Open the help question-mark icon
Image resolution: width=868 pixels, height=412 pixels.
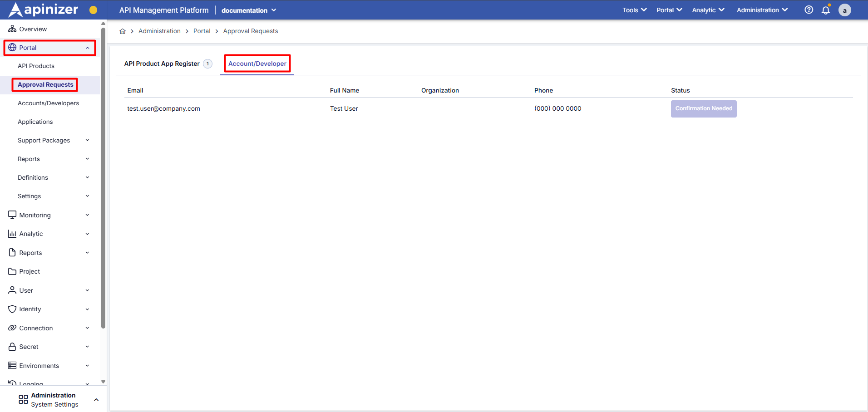coord(809,10)
